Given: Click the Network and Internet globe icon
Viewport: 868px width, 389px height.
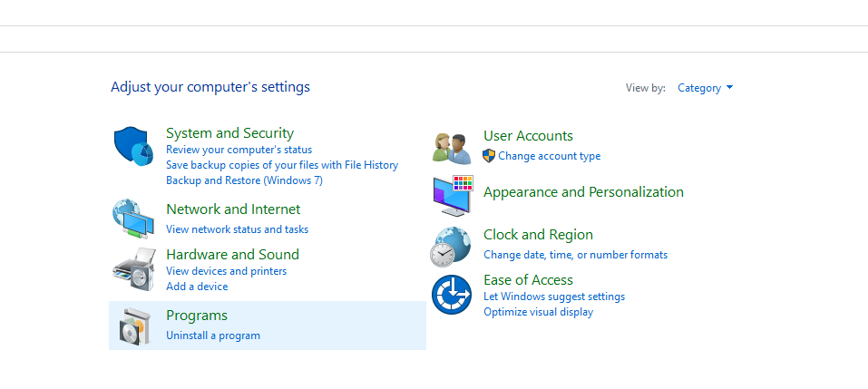Looking at the screenshot, I should point(133,218).
